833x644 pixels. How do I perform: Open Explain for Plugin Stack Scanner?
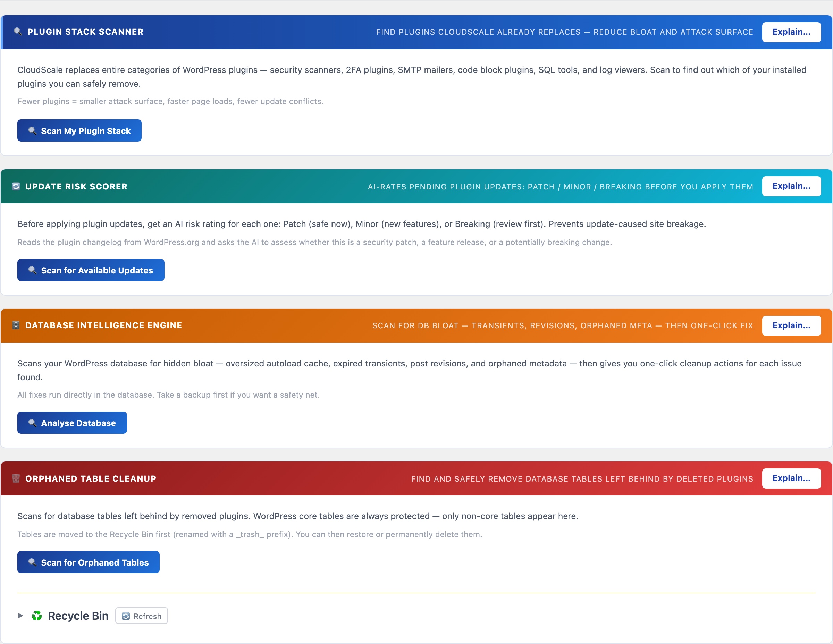click(x=791, y=32)
